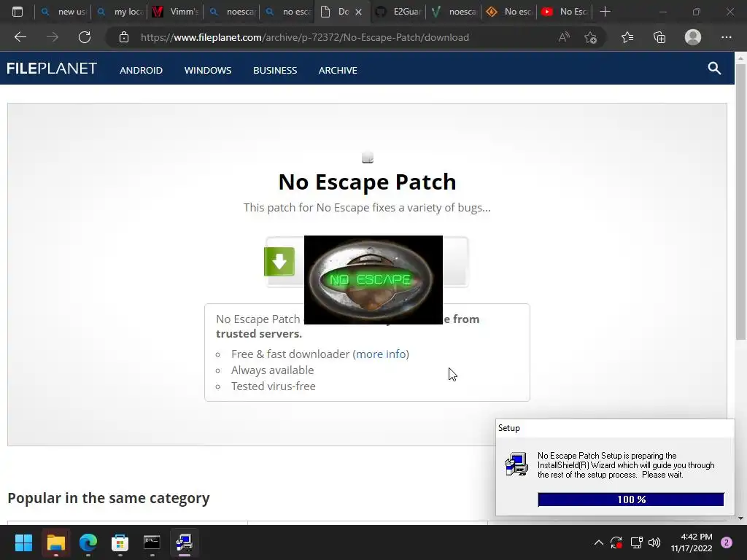Image resolution: width=747 pixels, height=560 pixels.
Task: Click the sync update tray icon
Action: point(616,542)
